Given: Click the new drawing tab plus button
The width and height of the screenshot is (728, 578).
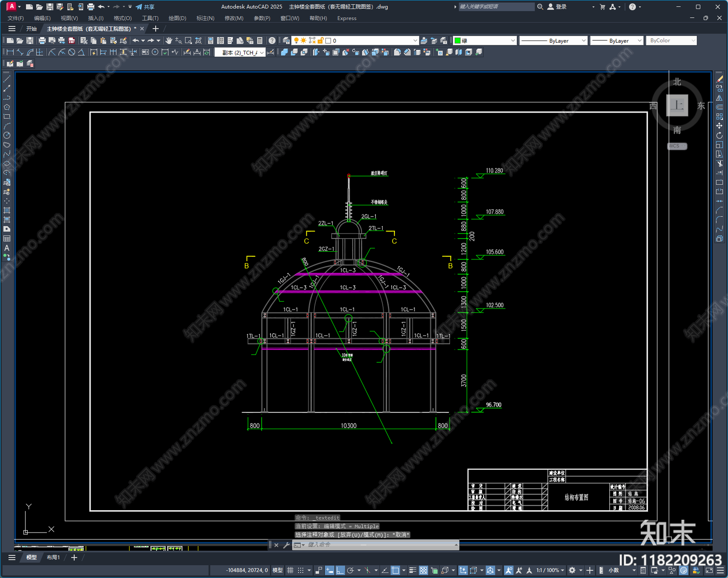Looking at the screenshot, I should [x=156, y=29].
